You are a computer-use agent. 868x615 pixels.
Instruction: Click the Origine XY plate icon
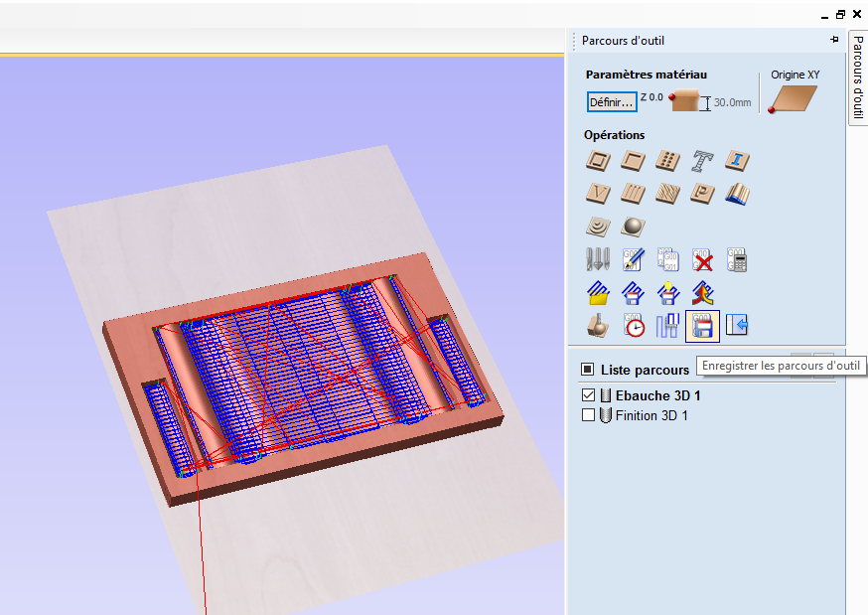[793, 99]
